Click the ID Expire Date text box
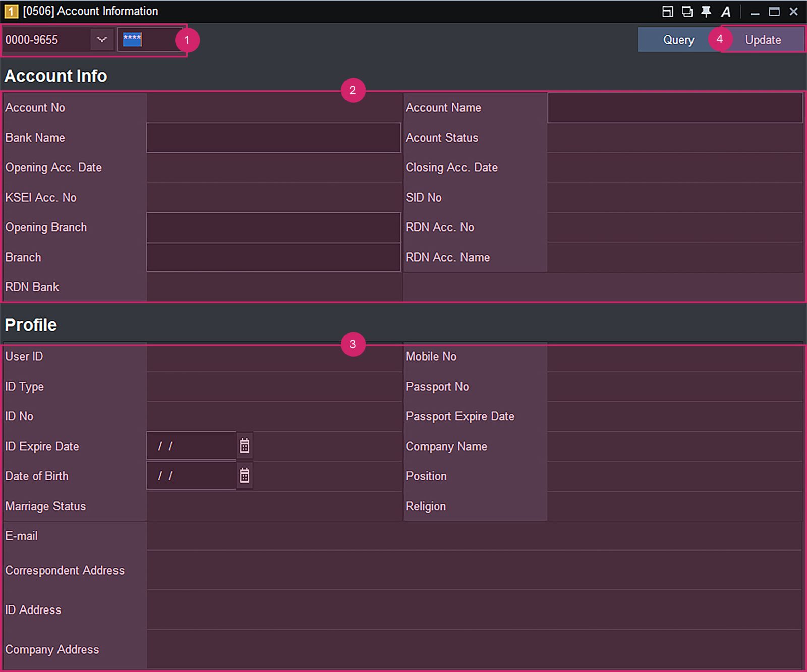Viewport: 807px width, 672px height. [x=192, y=445]
